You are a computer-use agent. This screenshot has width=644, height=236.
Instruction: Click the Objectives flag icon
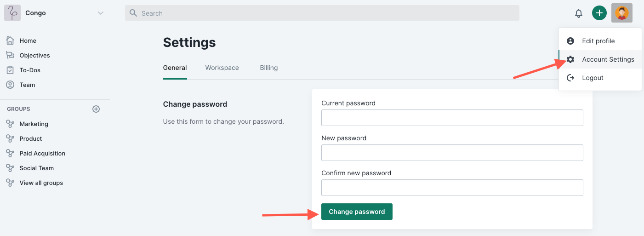coord(10,55)
